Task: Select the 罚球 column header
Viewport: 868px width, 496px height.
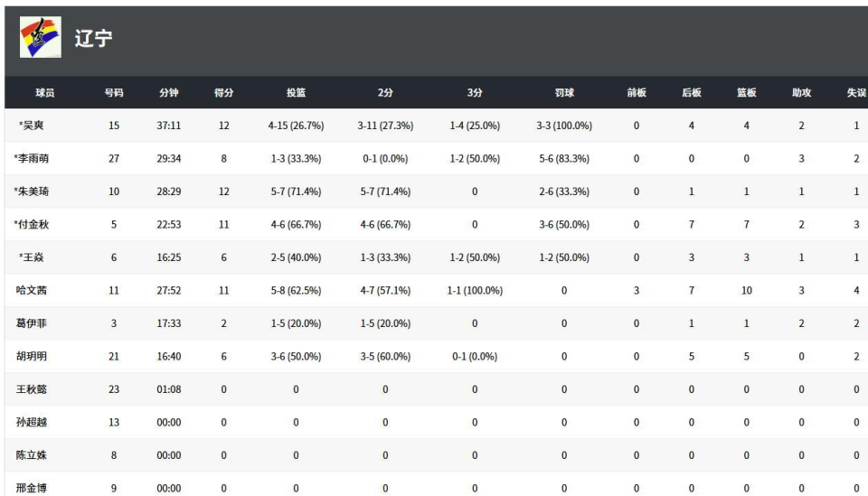Action: pyautogui.click(x=563, y=92)
